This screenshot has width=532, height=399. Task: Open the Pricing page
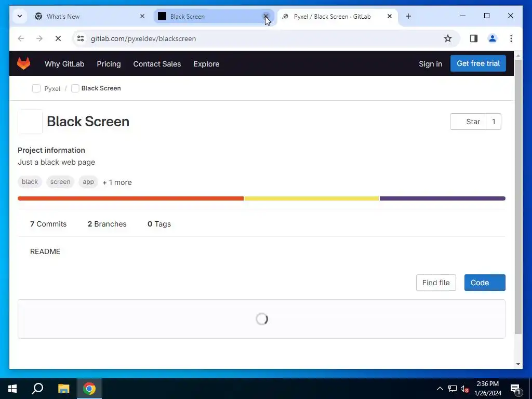pos(109,64)
